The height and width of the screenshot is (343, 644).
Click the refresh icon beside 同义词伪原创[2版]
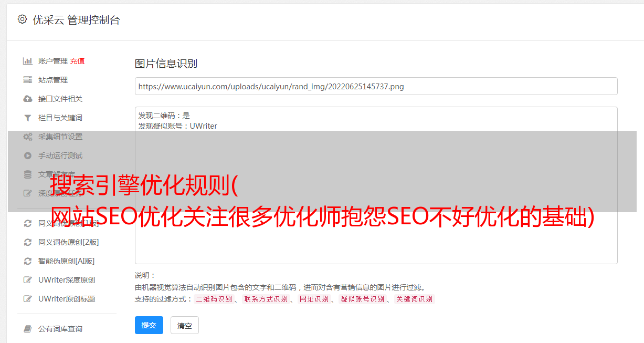28,242
